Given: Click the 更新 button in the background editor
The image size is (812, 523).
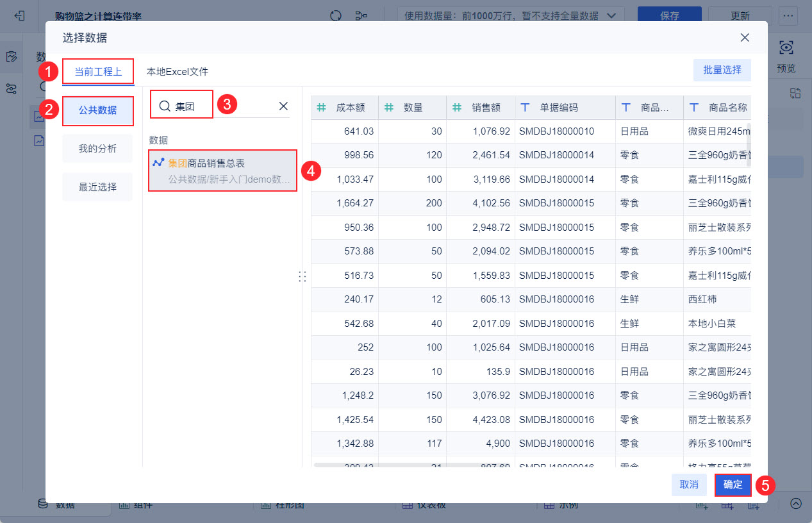Looking at the screenshot, I should 740,15.
